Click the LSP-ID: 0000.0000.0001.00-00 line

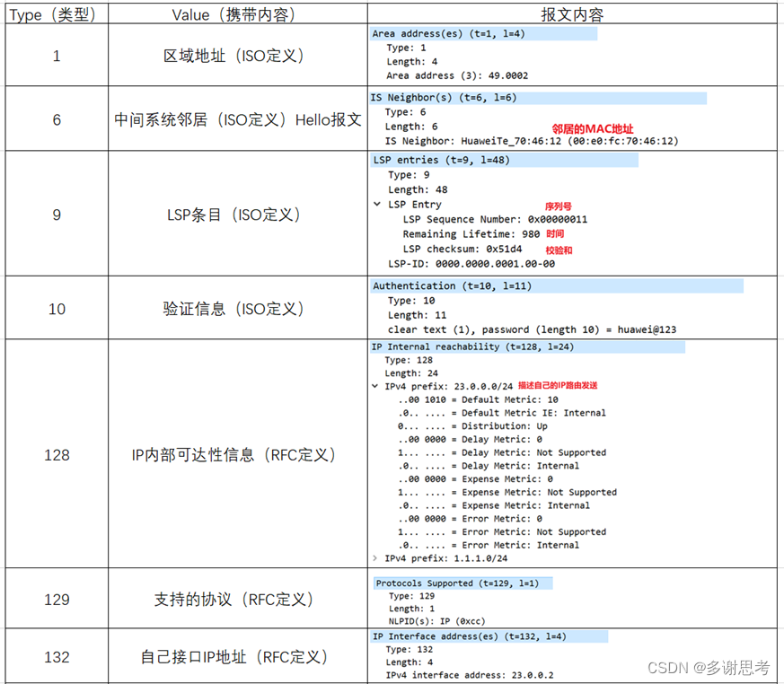coord(471,264)
